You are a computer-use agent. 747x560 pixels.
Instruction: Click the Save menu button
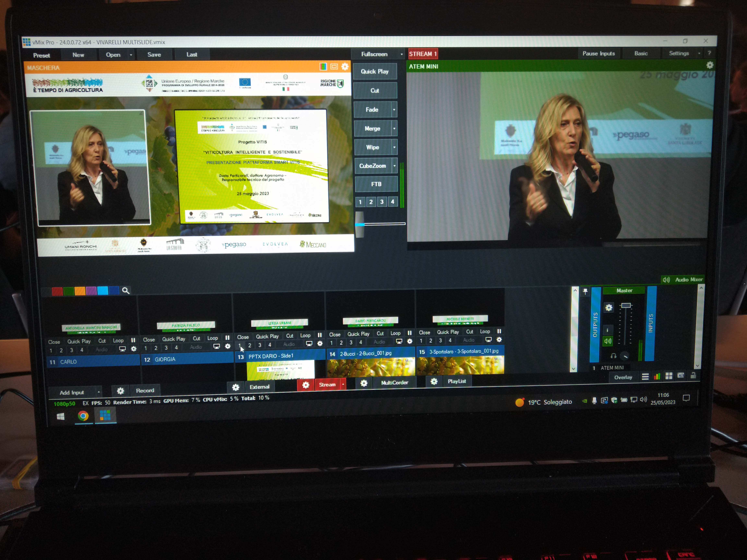[154, 55]
